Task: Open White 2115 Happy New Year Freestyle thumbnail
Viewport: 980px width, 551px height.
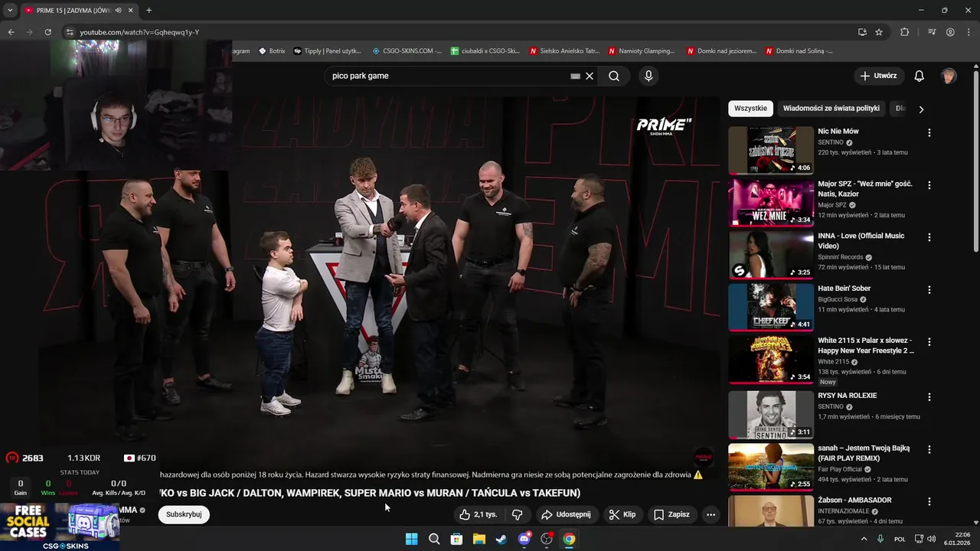Action: [x=771, y=360]
